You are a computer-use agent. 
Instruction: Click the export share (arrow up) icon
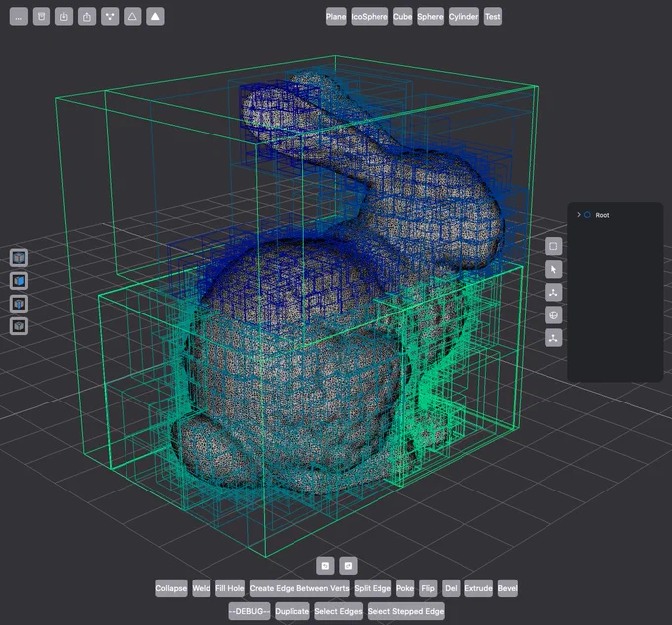pyautogui.click(x=87, y=17)
